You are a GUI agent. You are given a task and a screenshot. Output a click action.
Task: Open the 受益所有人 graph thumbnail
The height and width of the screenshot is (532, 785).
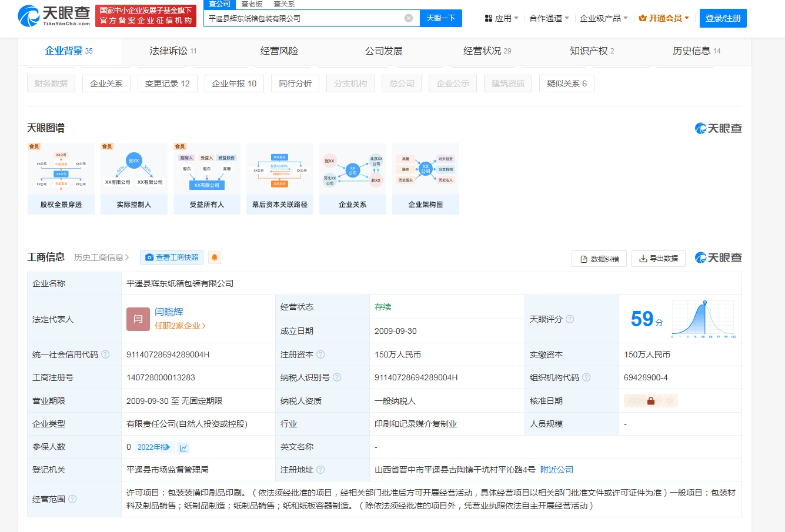[x=207, y=179]
